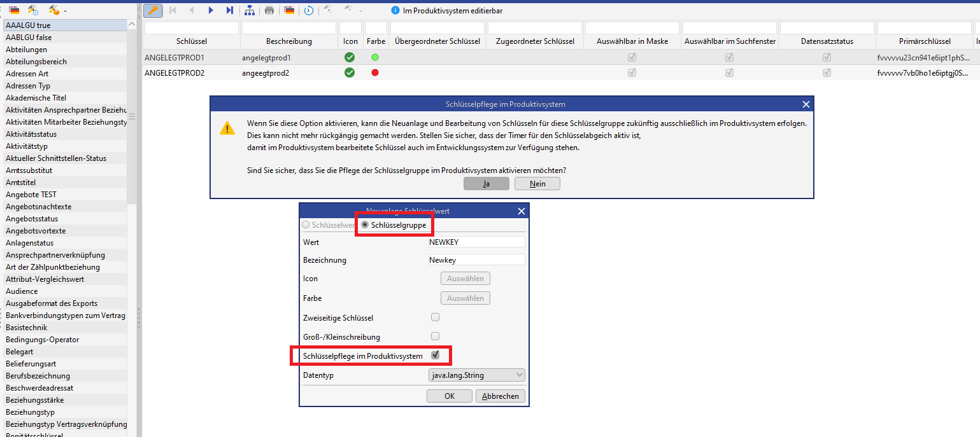Click the flag icon above the key group list
Viewport: 980px width, 437px height.
13,10
